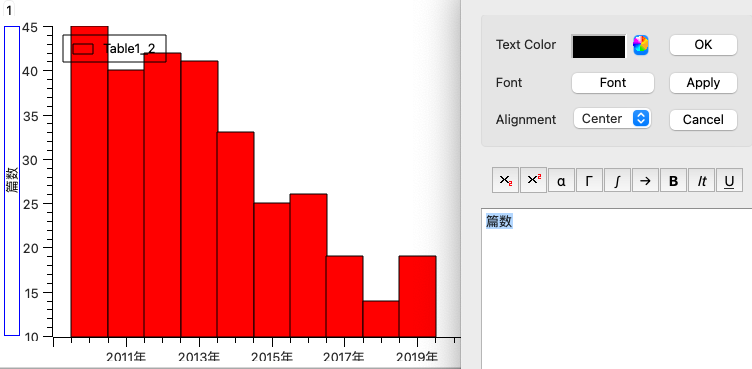Open the math symbols (∫) palette
The height and width of the screenshot is (369, 752).
point(617,180)
